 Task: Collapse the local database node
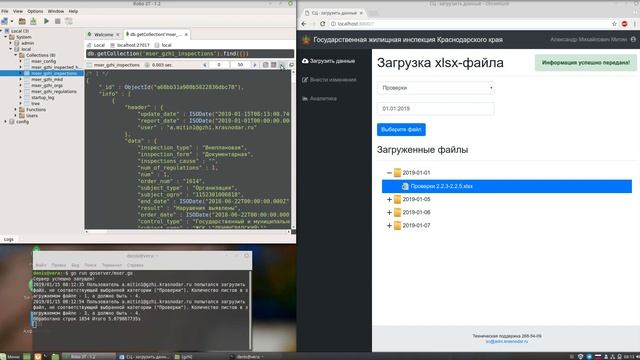point(11,49)
